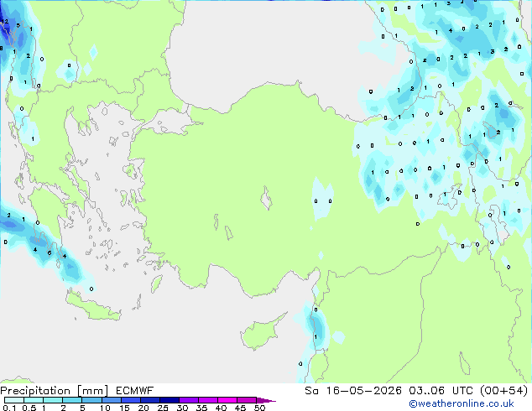
Task: Click the 25–30 mm legend color swatch
Action: pos(170,400)
